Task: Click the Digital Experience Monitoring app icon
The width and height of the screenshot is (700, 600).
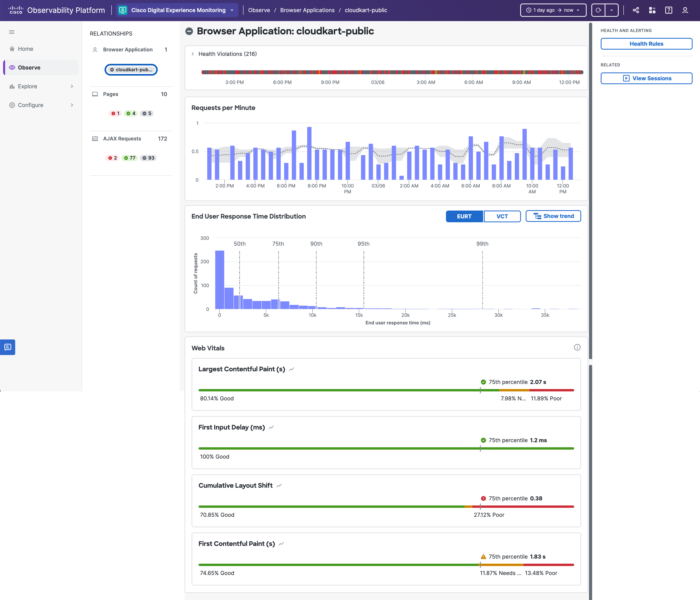Action: [x=123, y=10]
